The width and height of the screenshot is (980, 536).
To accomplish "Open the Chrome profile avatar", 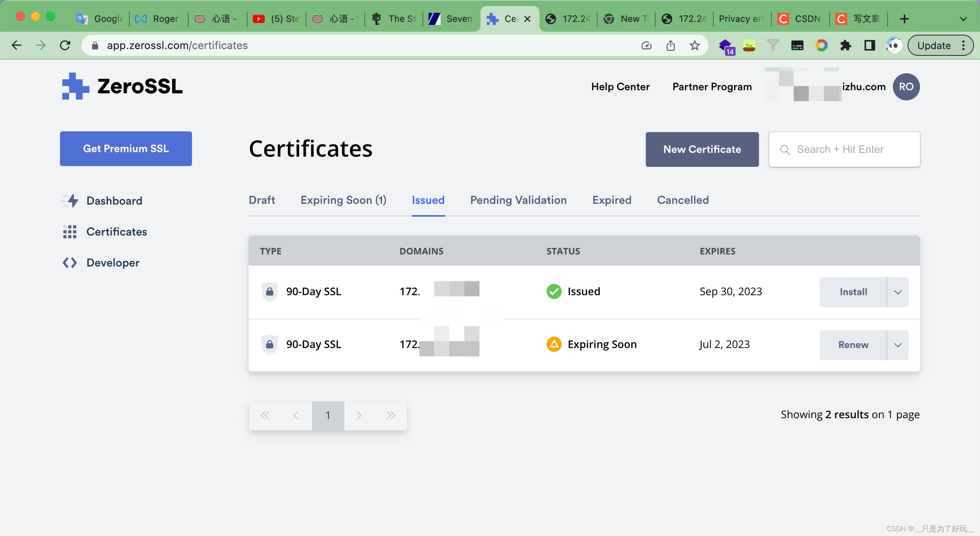I will (x=893, y=46).
